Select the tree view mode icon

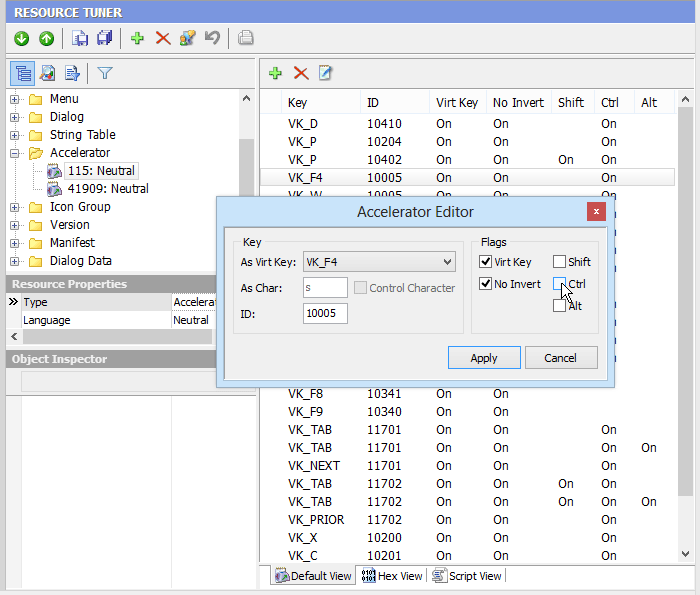click(x=22, y=73)
